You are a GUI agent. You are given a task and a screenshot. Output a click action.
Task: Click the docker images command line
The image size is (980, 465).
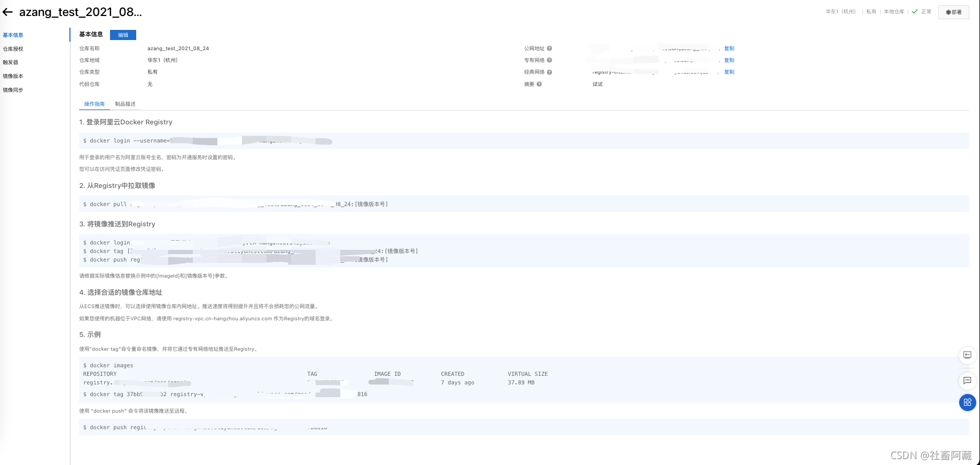(x=108, y=366)
